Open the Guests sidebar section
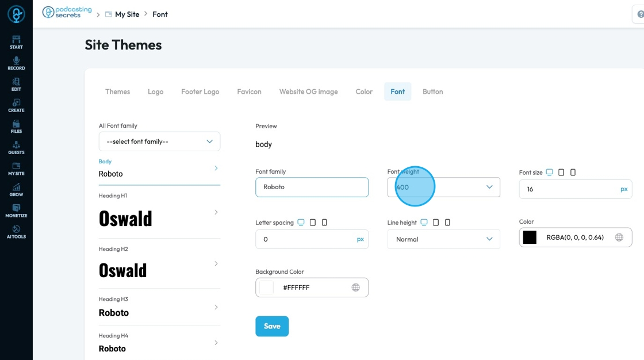Screen dimensions: 644x360 pyautogui.click(x=16, y=148)
